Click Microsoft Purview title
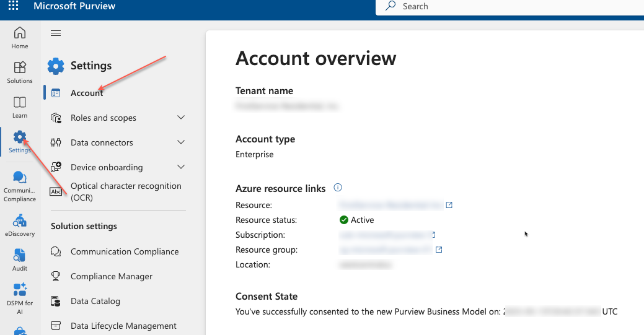Image resolution: width=644 pixels, height=335 pixels. 74,6
